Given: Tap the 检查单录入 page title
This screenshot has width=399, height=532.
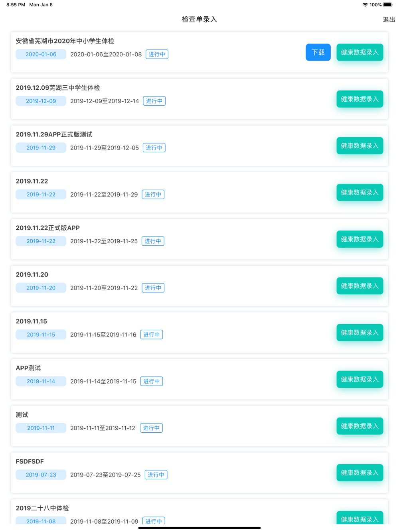Looking at the screenshot, I should click(199, 20).
